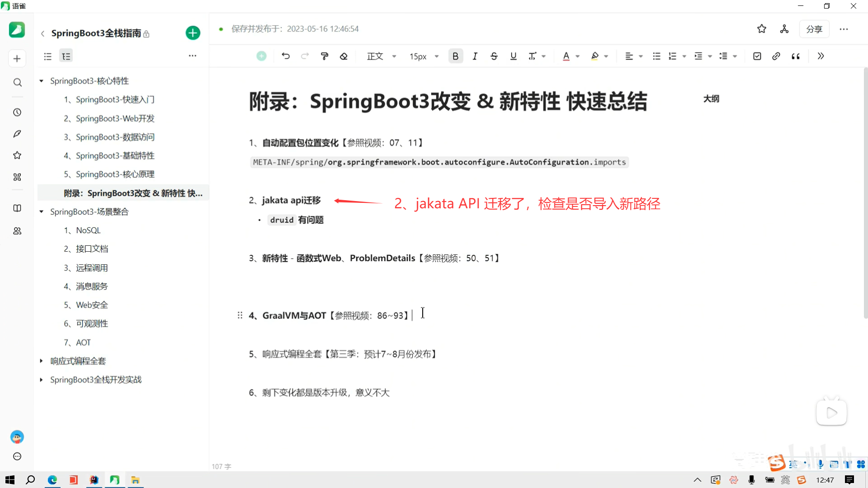Star the SpringBoot3 document
The width and height of the screenshot is (868, 488).
(761, 28)
